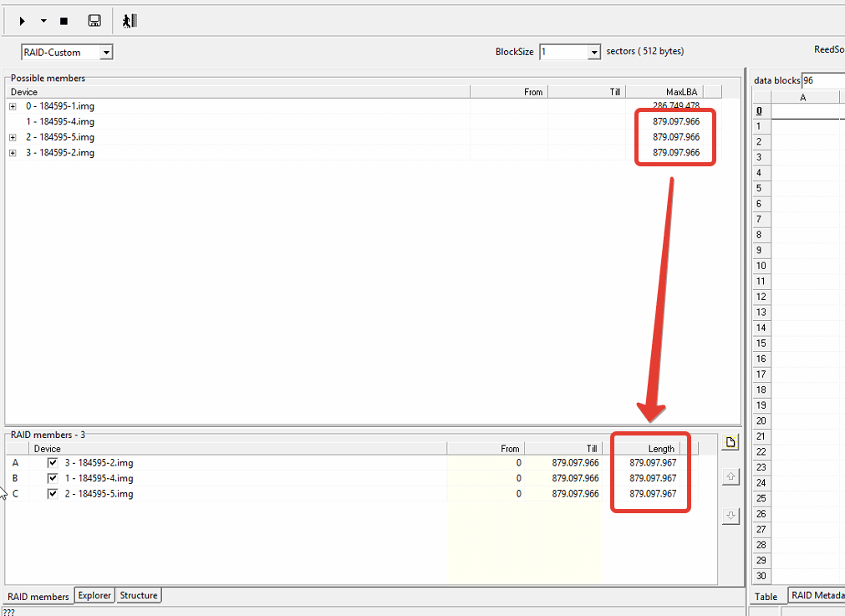Select row 30 in the block table
845x616 pixels.
coord(761,576)
